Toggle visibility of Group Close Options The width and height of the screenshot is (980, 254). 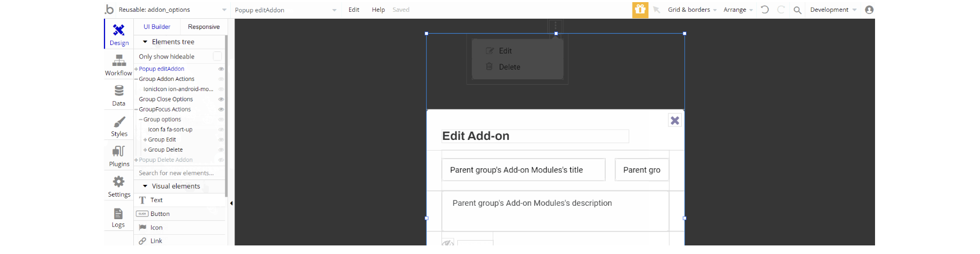221,99
